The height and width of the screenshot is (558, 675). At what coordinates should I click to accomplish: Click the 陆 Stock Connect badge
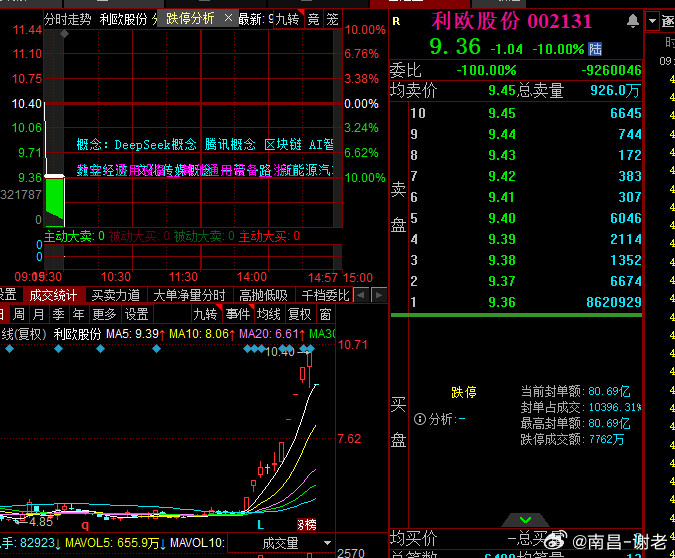pyautogui.click(x=595, y=49)
